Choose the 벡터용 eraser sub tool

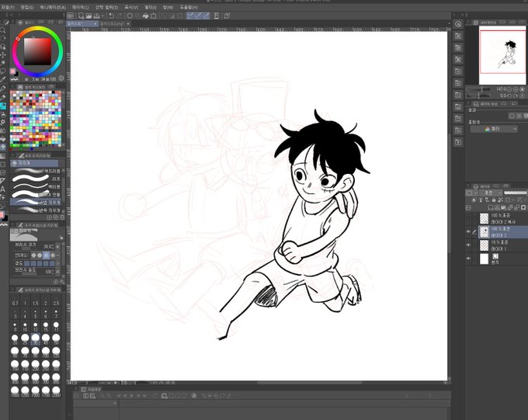(36, 186)
